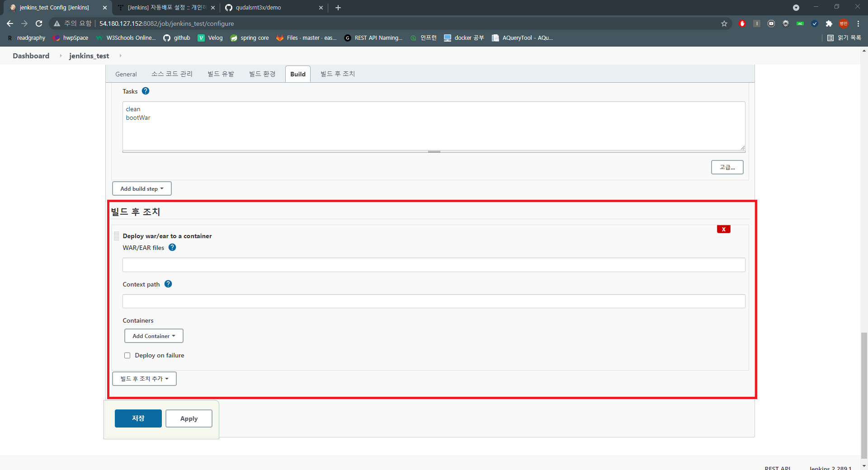Open the github bookmark
868x470 pixels.
pyautogui.click(x=176, y=38)
